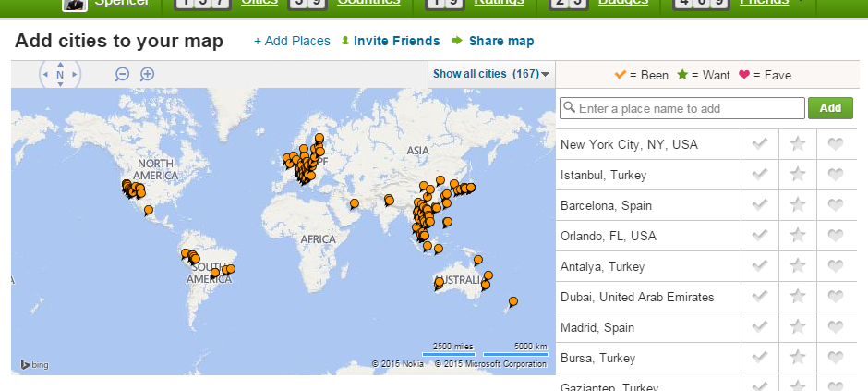
Task: Toggle the been checkmark for Orlando, FL
Action: click(760, 236)
